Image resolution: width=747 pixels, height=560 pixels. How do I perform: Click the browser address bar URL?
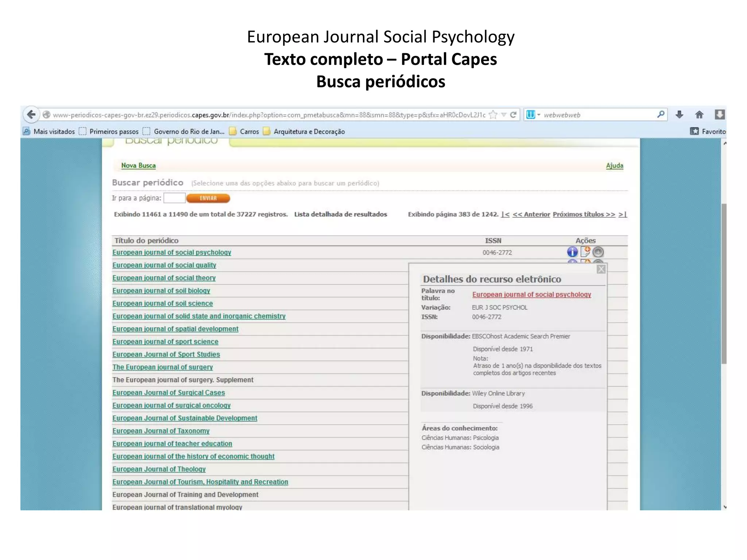click(269, 115)
